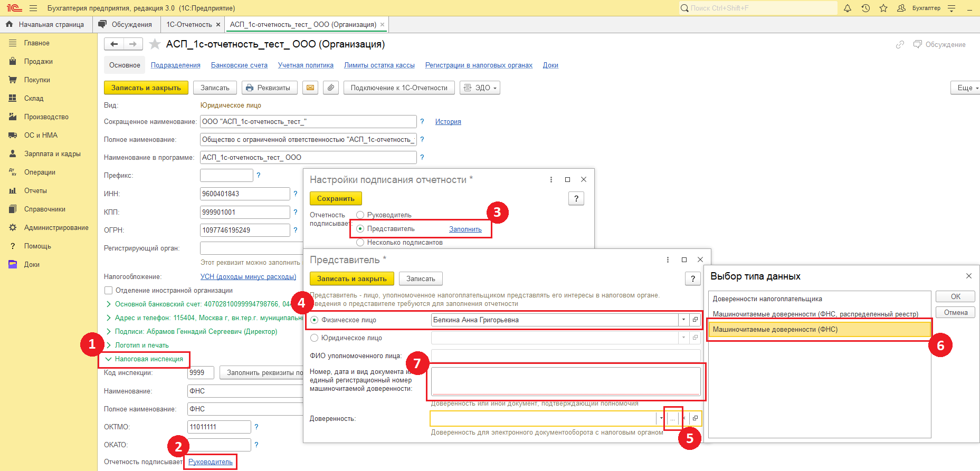Screen dimensions: 980x471
Task: Click Записать button in Представитель dialog
Action: coord(421,278)
